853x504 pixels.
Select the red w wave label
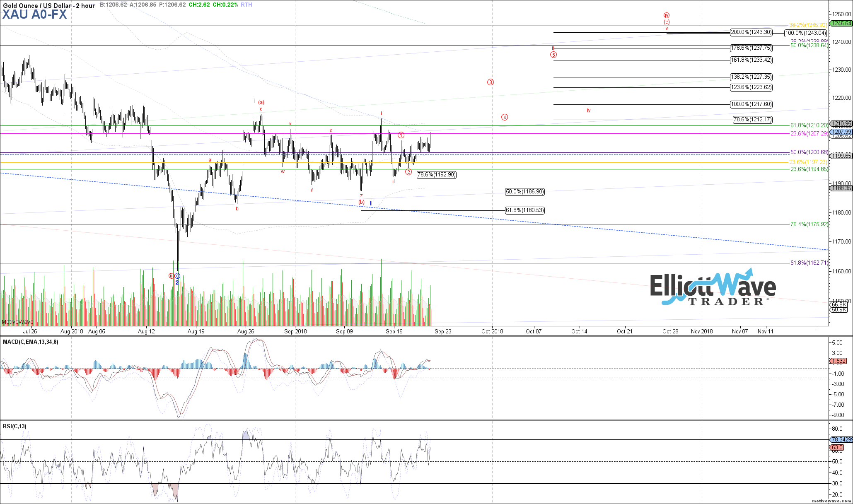point(283,171)
